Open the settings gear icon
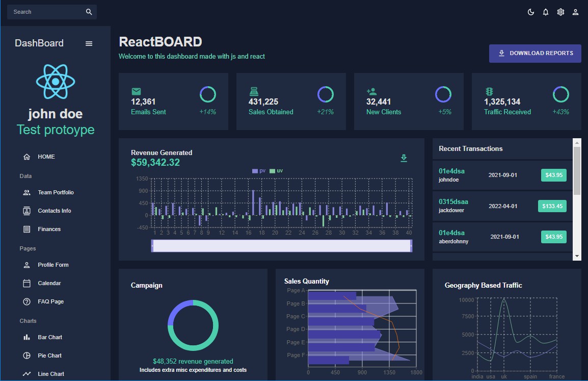This screenshot has height=381, width=588. pyautogui.click(x=560, y=12)
